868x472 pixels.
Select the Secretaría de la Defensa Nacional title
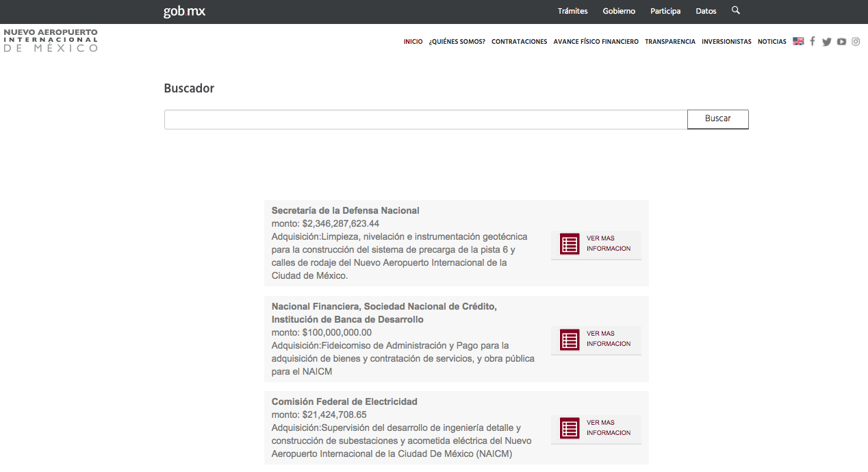pyautogui.click(x=346, y=210)
